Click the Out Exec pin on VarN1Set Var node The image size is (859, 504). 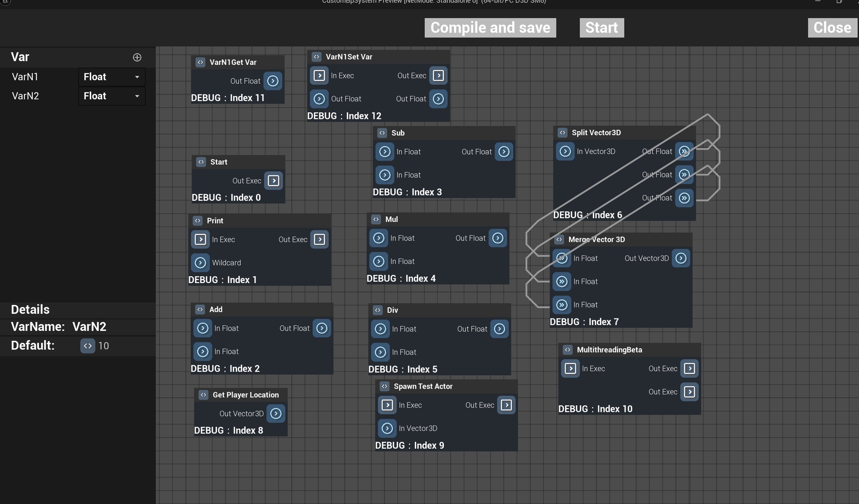438,76
